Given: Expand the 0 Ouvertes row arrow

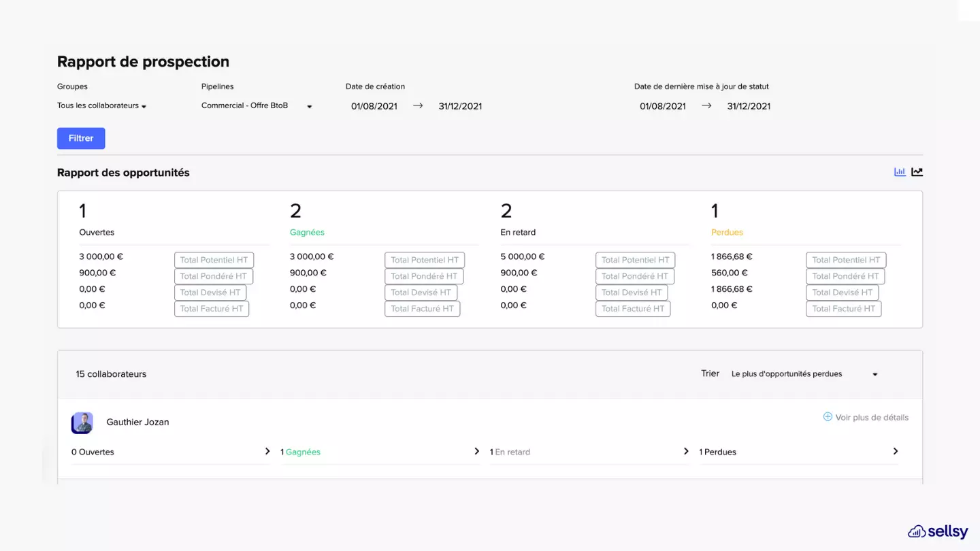Looking at the screenshot, I should [x=267, y=452].
